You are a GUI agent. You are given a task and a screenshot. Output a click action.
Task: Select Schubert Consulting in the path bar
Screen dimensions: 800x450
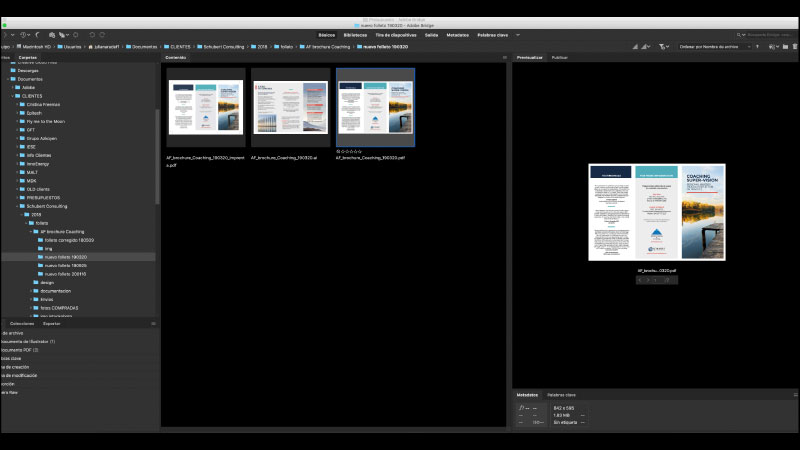(x=220, y=46)
